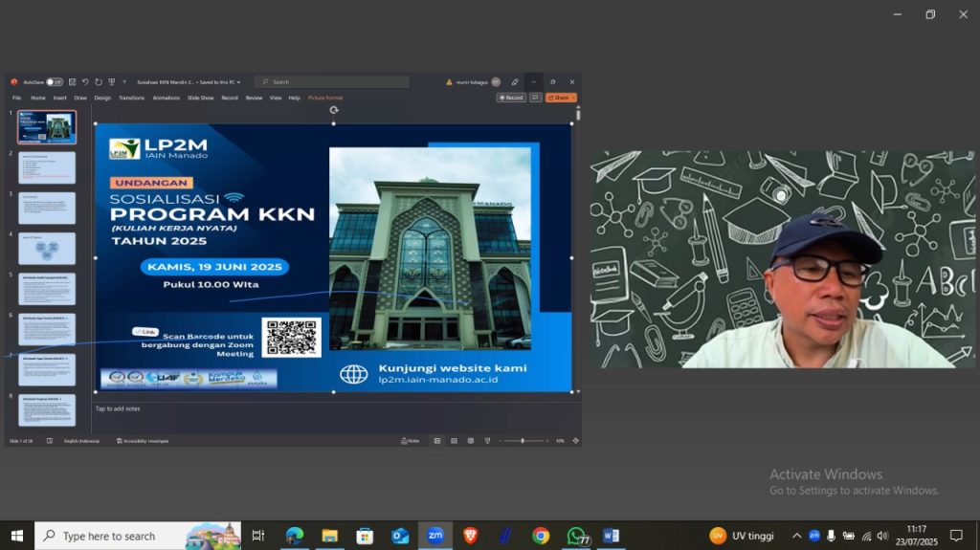
Task: Switch to Reading View icon
Action: [x=470, y=441]
